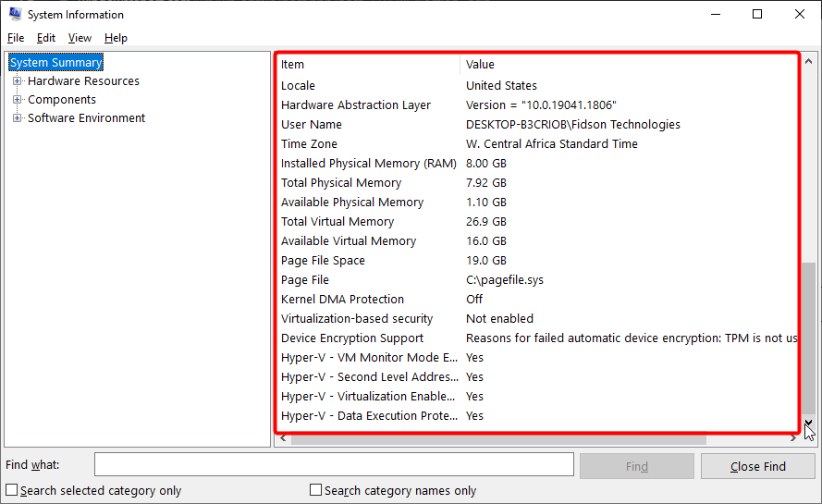Close the System Information window

tap(800, 14)
